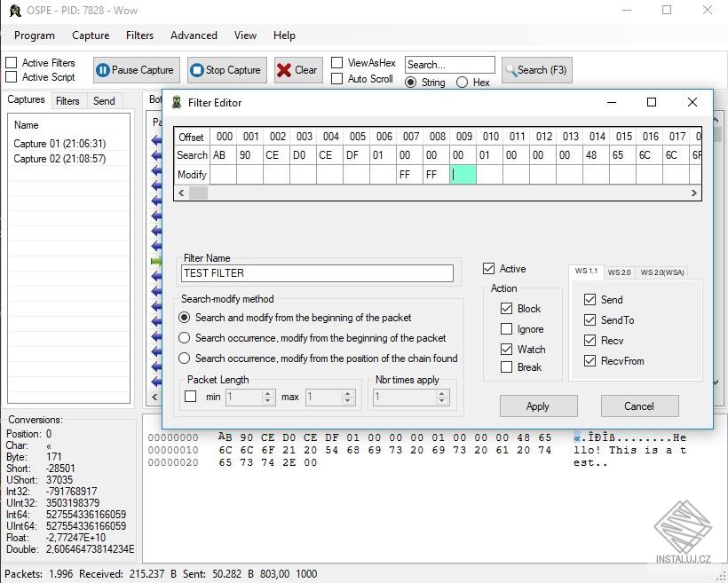Select 'Search occurrence, modify from the beginning' option
This screenshot has height=583, width=728.
pyautogui.click(x=185, y=337)
